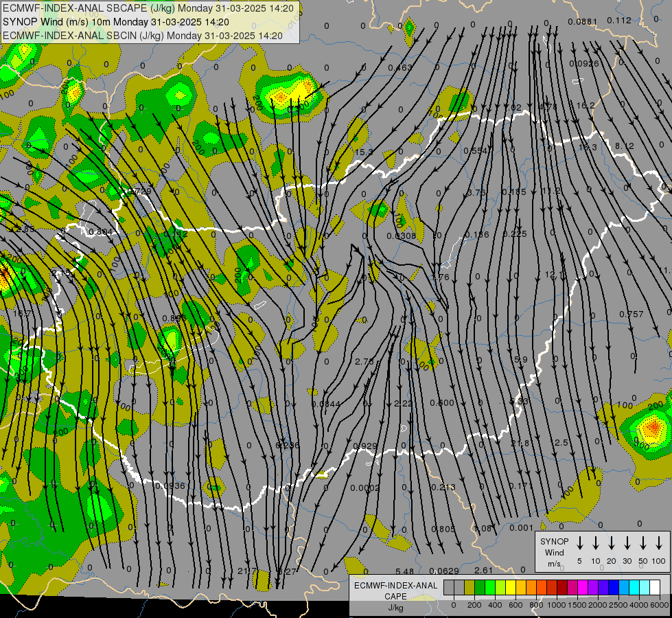This screenshot has height=618, width=672.
Task: Click the 2.22 value on the map
Action: pos(403,404)
